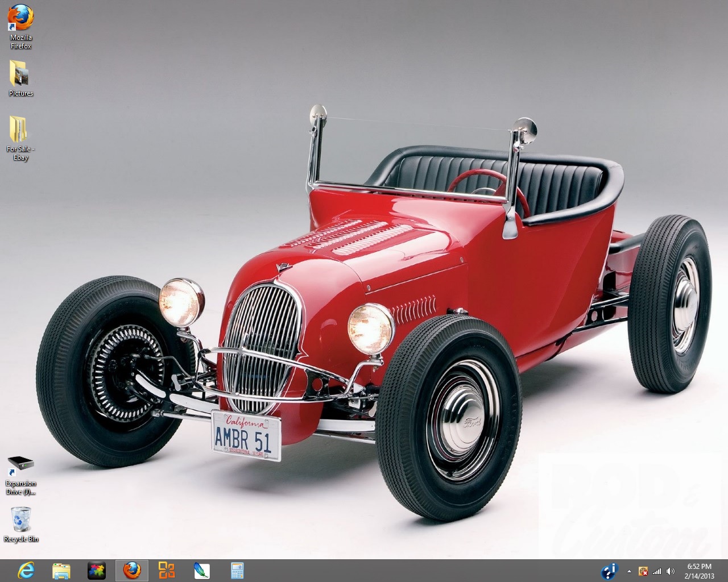
Task: Open File Explorer from the taskbar
Action: pyautogui.click(x=61, y=570)
